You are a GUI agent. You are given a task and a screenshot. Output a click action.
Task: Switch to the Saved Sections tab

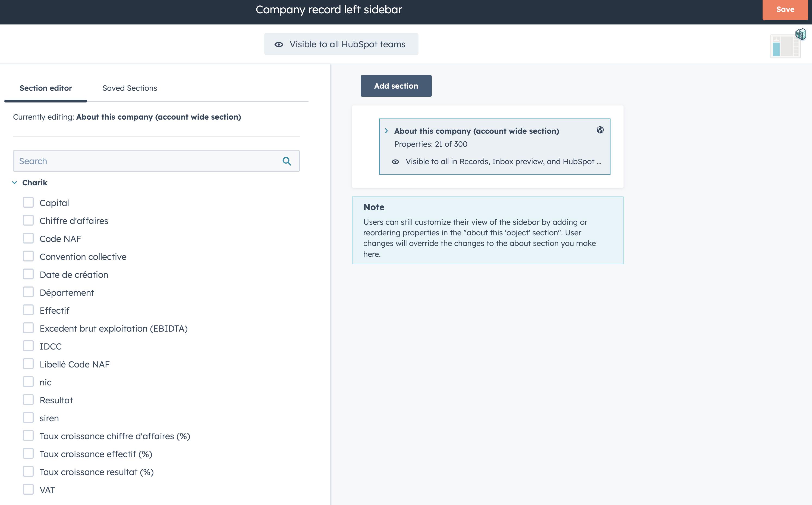pos(130,88)
